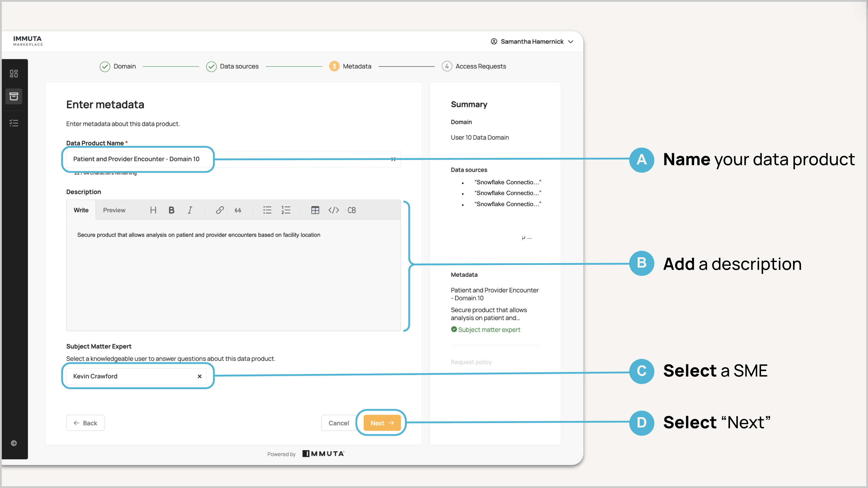This screenshot has width=868, height=488.
Task: Expand the sidebar with the arrow button
Action: (x=14, y=443)
